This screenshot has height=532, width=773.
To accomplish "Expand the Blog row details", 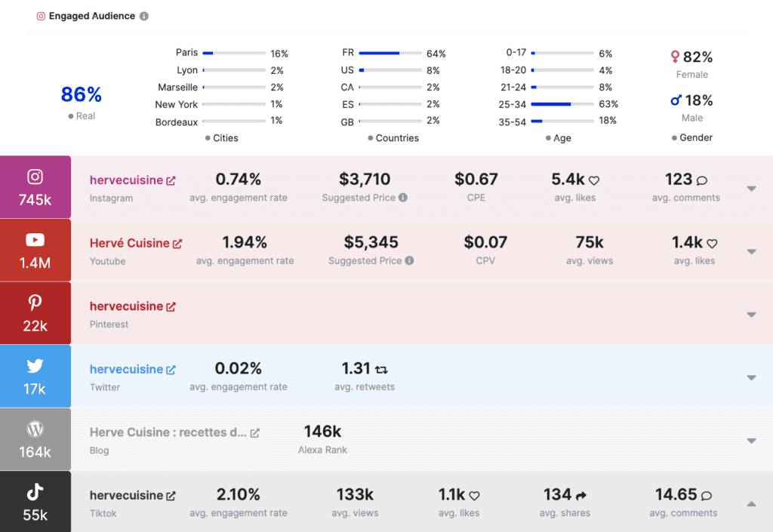I will (751, 441).
